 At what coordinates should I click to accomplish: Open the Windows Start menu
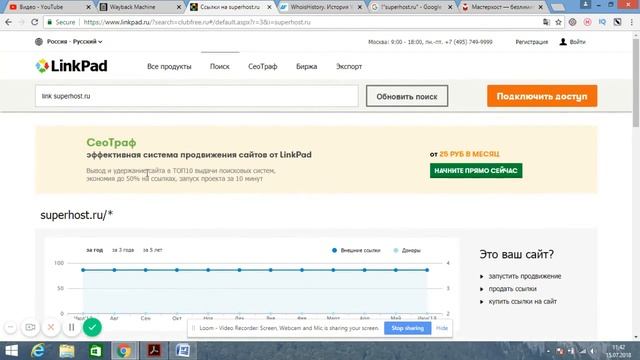point(11,351)
